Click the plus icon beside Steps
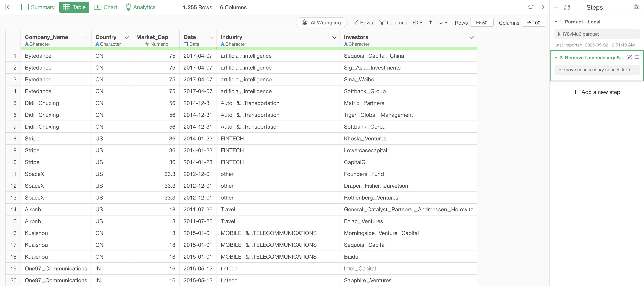Image resolution: width=644 pixels, height=286 pixels. pyautogui.click(x=556, y=7)
